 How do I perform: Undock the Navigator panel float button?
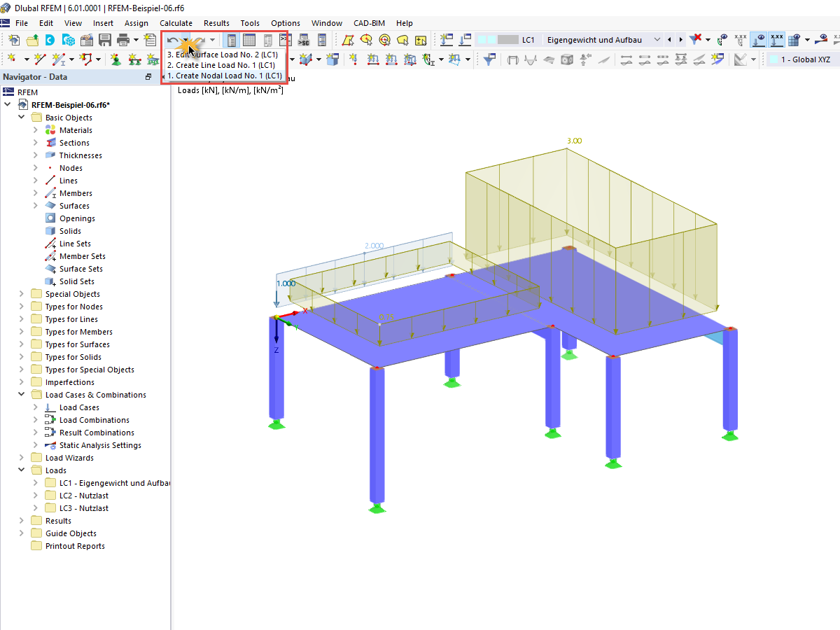click(148, 77)
